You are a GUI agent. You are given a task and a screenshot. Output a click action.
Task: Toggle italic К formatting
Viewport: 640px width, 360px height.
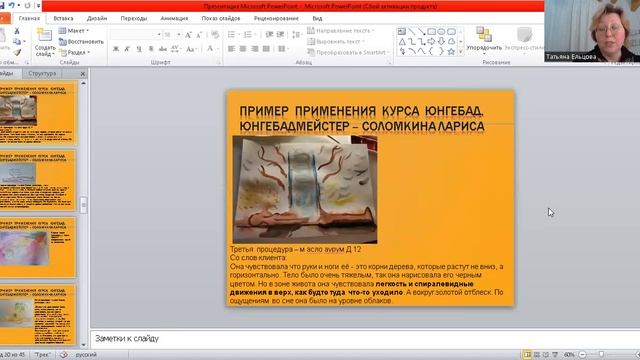[x=127, y=49]
